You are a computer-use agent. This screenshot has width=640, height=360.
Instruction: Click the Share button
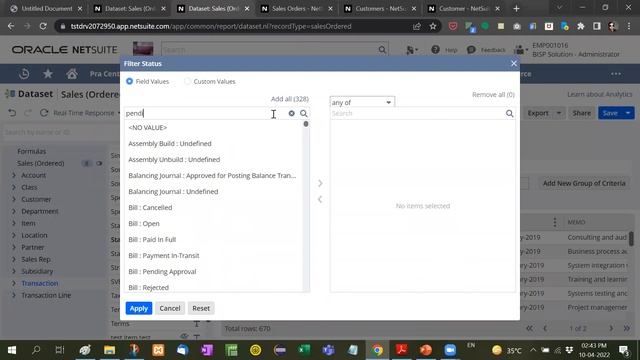582,113
